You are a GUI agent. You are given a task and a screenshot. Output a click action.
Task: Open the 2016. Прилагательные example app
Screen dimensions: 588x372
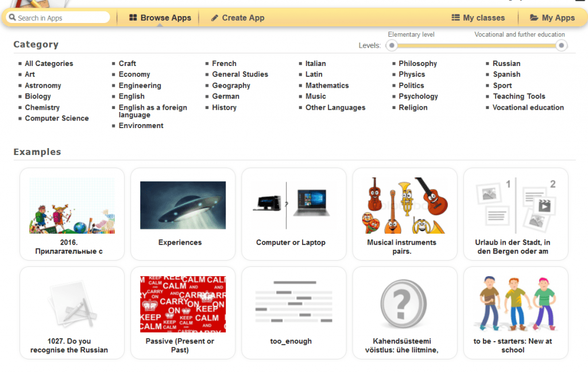(72, 214)
